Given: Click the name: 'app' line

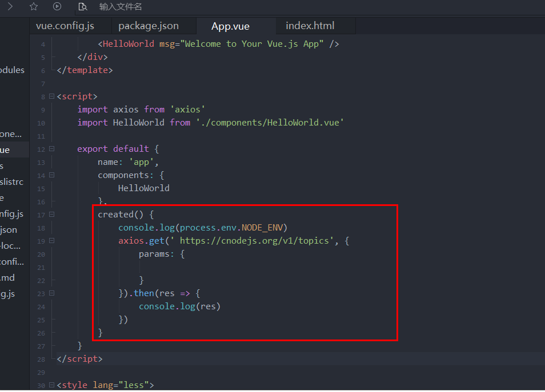Looking at the screenshot, I should pos(128,162).
